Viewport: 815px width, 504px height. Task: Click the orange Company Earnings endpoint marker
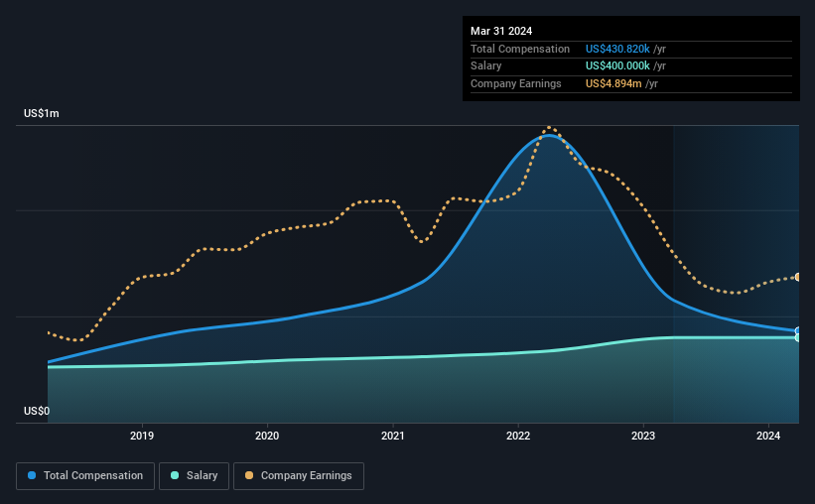coord(798,277)
